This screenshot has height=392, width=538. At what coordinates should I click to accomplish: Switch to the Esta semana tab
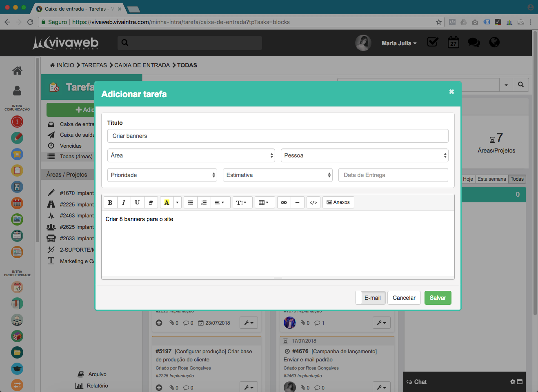pyautogui.click(x=491, y=179)
